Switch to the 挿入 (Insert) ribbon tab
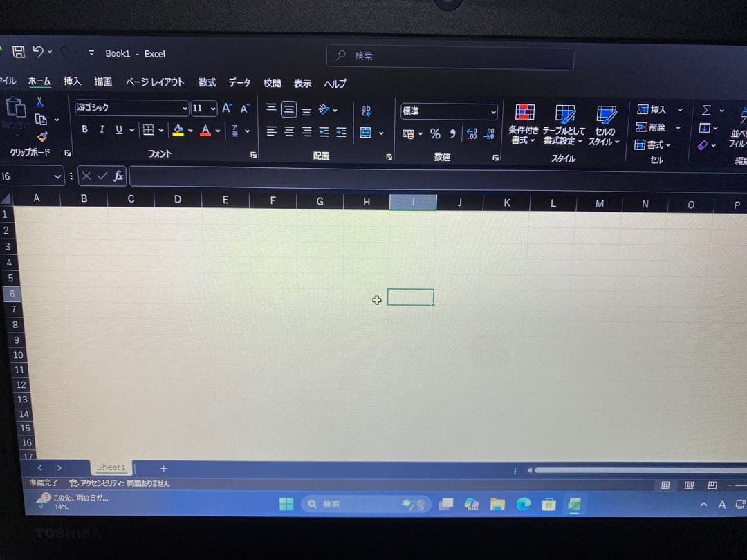Viewport: 747px width, 560px height. [72, 82]
